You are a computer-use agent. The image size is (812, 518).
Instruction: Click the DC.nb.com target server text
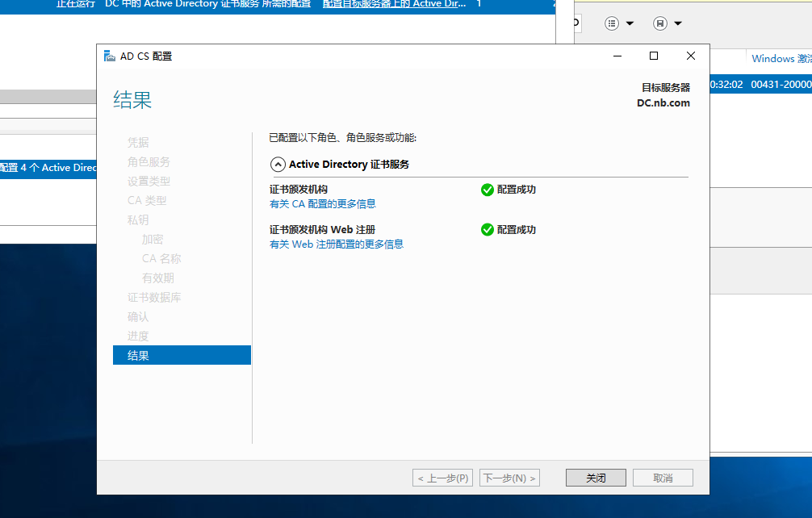click(663, 103)
